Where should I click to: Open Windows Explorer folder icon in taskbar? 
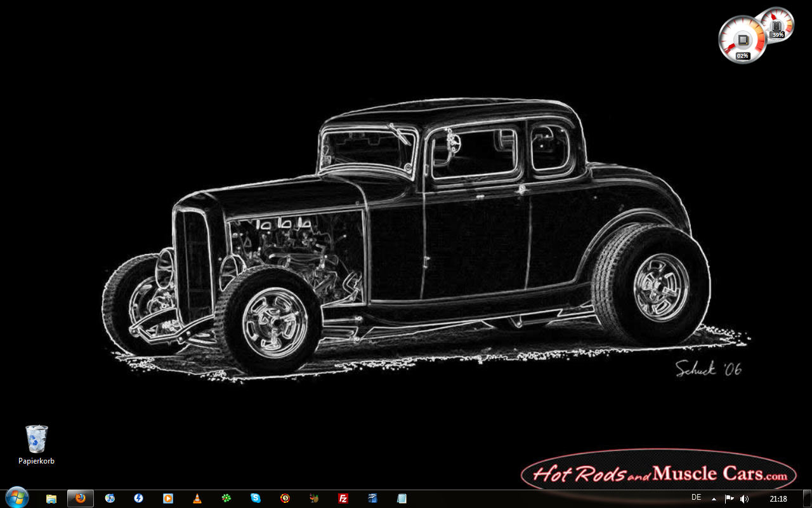[x=51, y=498]
